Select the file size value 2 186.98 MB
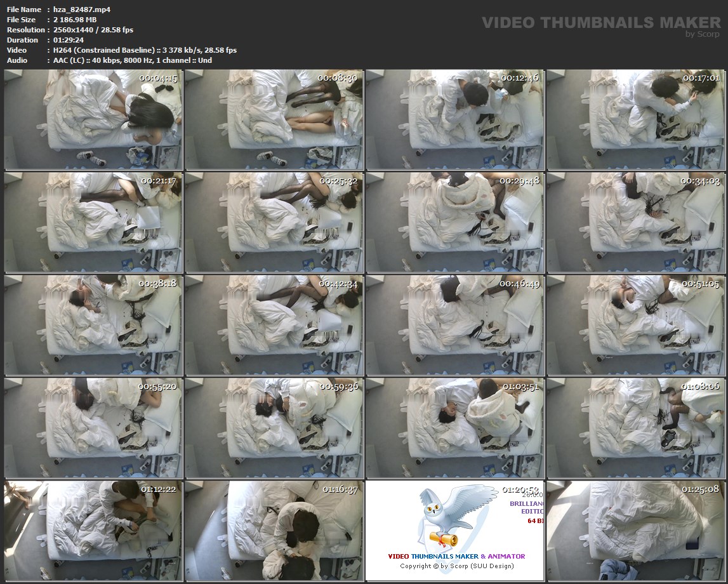 coord(75,20)
